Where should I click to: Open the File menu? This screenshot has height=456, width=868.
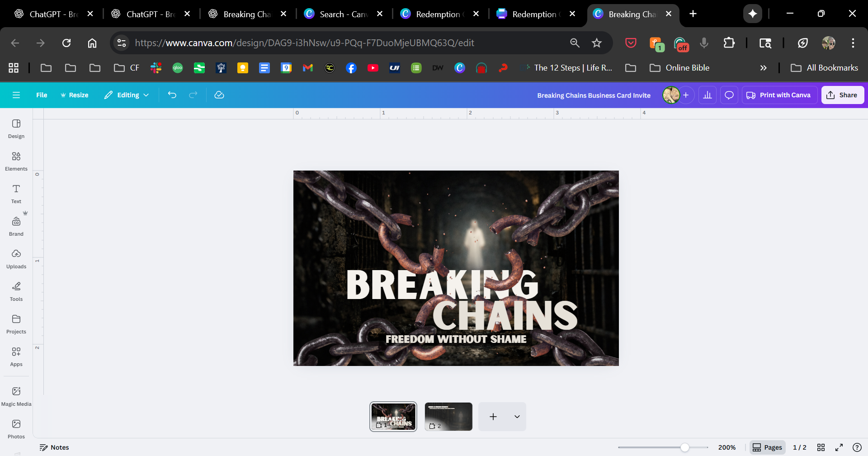42,95
